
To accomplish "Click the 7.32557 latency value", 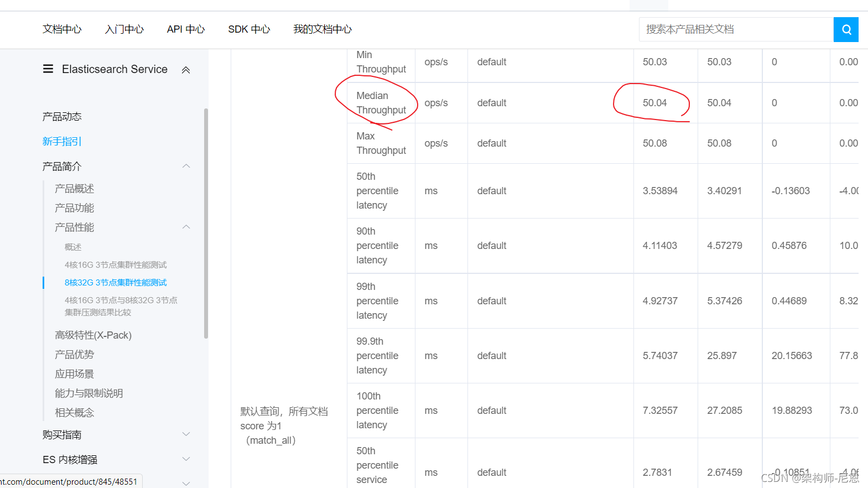I will point(660,411).
